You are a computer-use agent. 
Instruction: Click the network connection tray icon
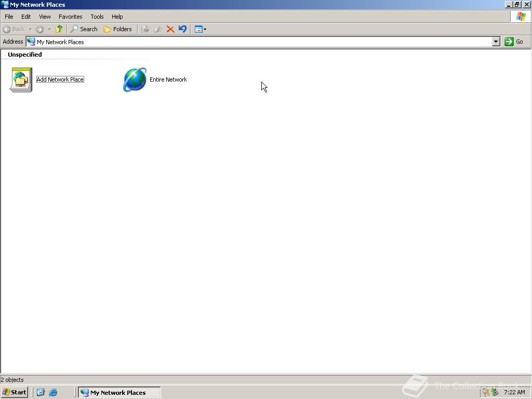click(x=495, y=393)
